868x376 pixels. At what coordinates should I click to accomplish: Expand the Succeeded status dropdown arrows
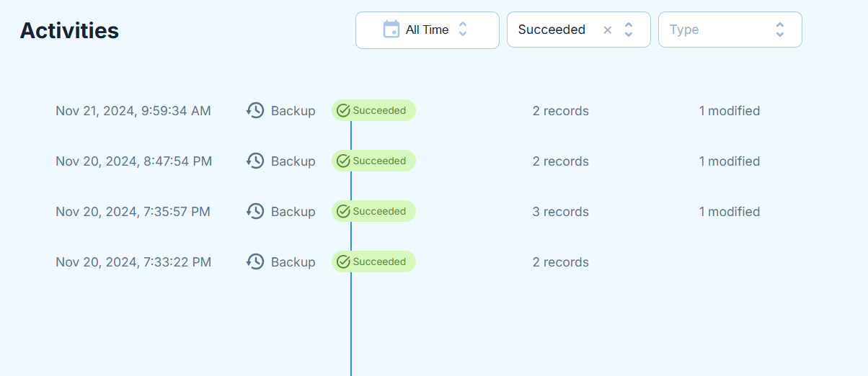tap(629, 30)
